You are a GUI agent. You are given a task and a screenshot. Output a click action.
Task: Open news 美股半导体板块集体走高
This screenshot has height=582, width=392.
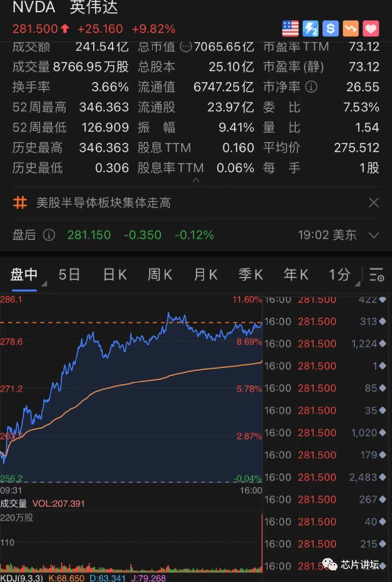point(103,203)
